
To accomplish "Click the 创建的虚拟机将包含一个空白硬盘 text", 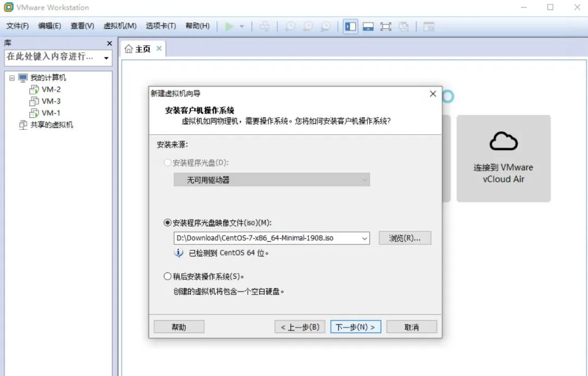I will (x=229, y=292).
